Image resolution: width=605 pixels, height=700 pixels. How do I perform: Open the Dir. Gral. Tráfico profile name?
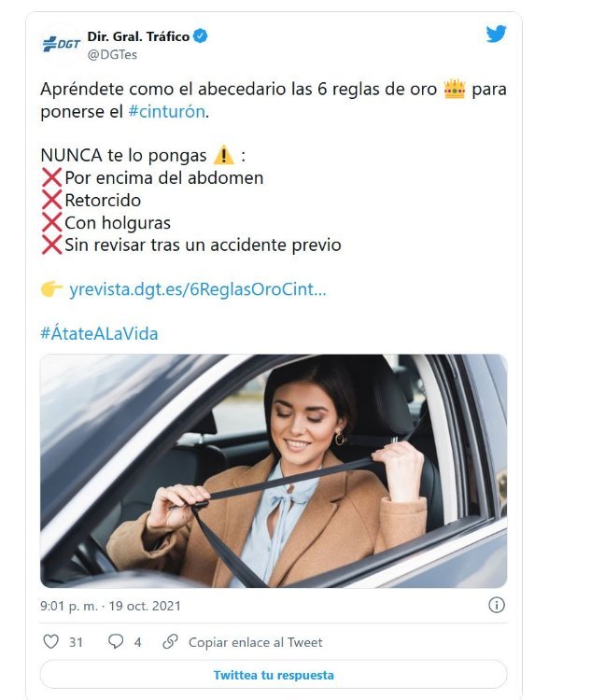click(138, 36)
